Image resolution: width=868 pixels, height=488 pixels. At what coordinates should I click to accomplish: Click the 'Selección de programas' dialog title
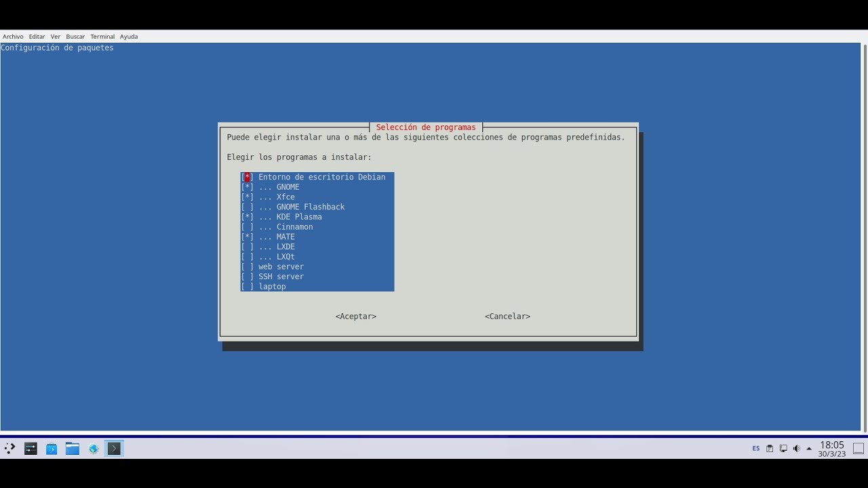[426, 127]
